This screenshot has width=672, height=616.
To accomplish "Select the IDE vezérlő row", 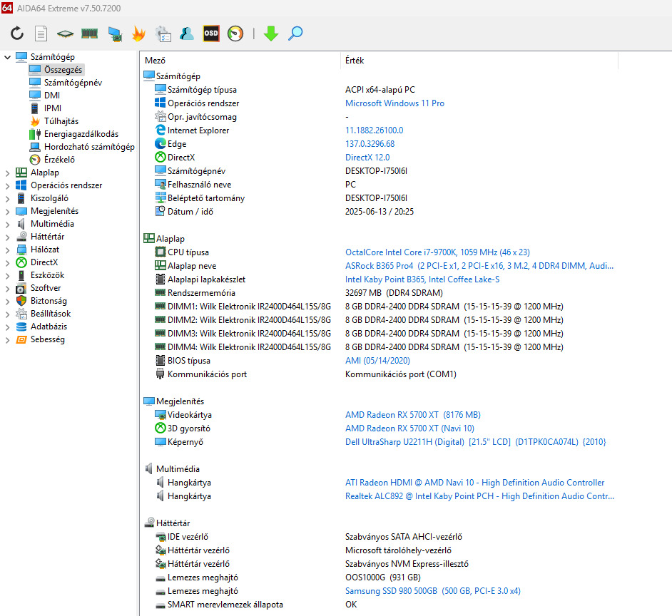I will (x=309, y=537).
